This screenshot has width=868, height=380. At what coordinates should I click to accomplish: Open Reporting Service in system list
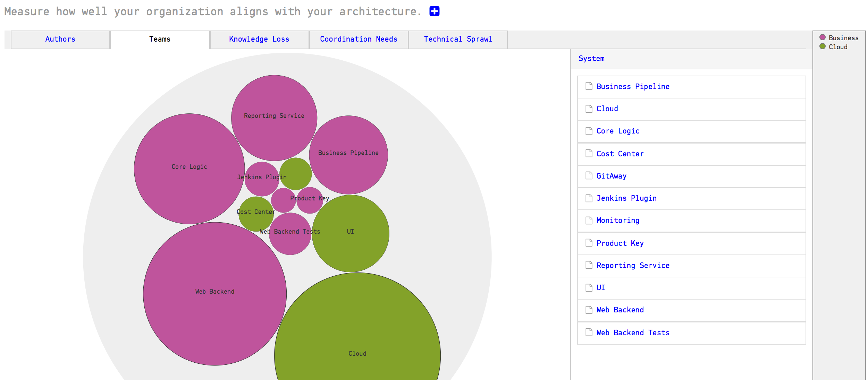633,266
